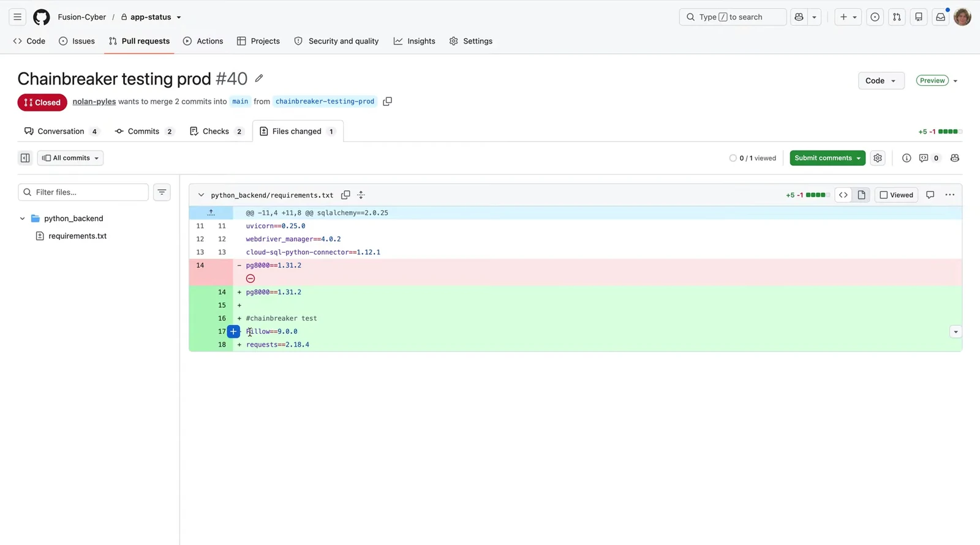980x545 pixels.
Task: Open the info circle icon
Action: pyautogui.click(x=907, y=158)
